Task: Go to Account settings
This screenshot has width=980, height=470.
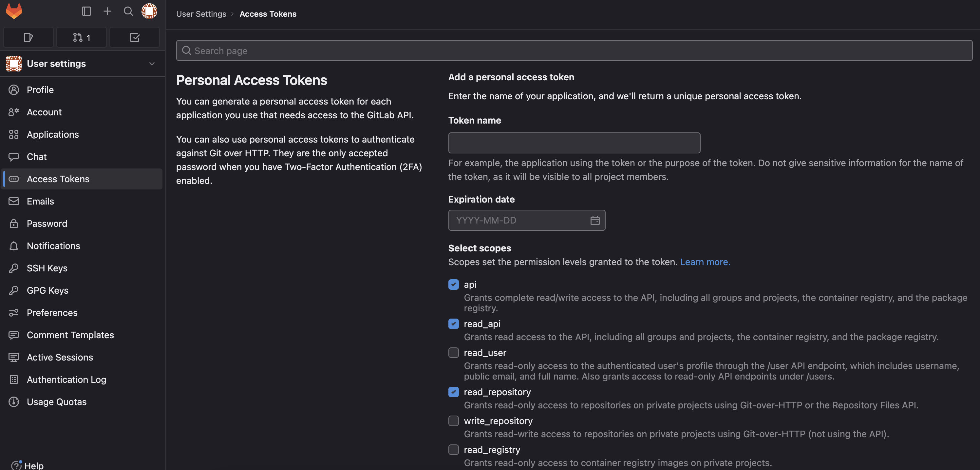Action: coord(82,112)
